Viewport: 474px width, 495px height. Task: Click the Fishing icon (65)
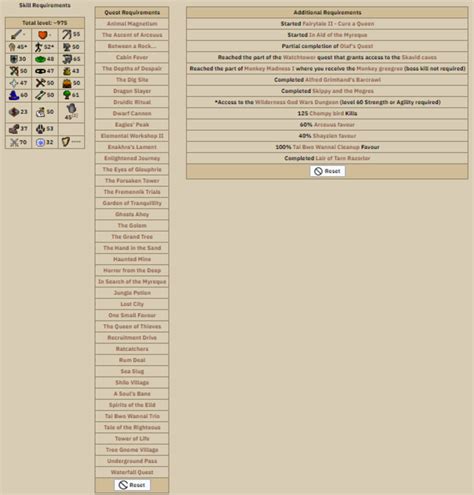(x=67, y=59)
